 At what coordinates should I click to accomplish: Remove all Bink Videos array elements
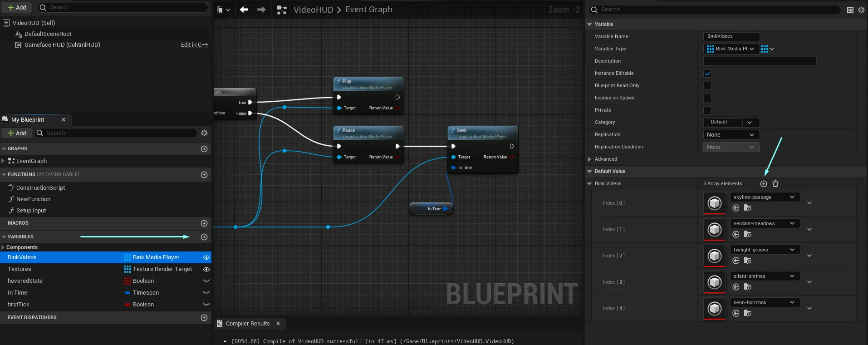[x=775, y=184]
